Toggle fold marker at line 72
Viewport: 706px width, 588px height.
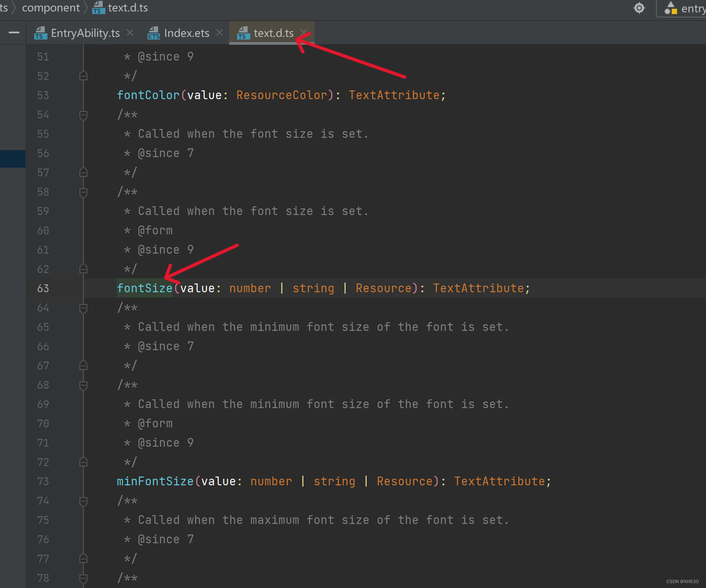(x=83, y=462)
